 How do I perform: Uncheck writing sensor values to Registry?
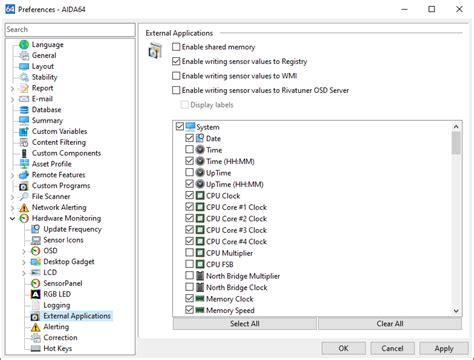[x=176, y=61]
